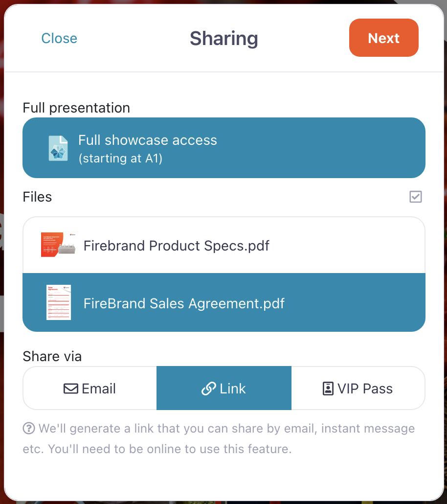Switch to the Email sharing tab
This screenshot has height=504, width=447.
tap(90, 389)
